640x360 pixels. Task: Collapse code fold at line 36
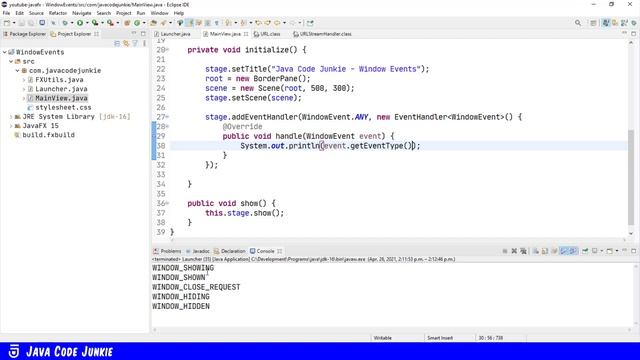click(167, 203)
